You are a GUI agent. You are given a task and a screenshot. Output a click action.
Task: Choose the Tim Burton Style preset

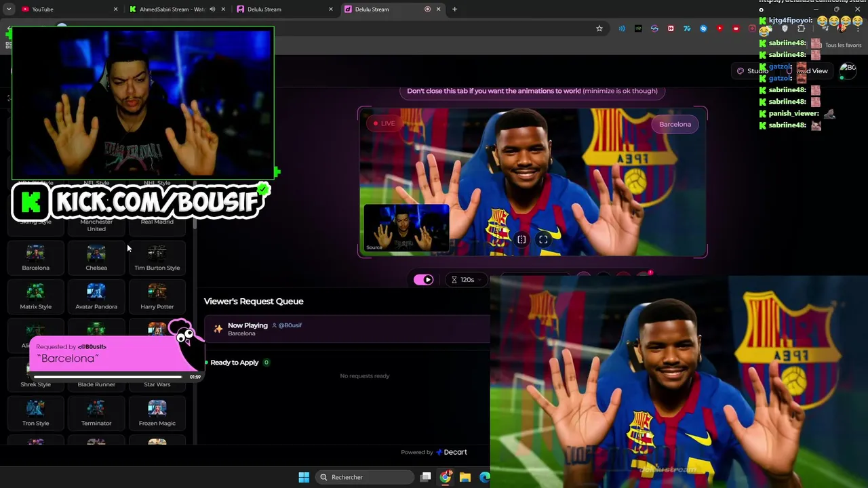click(x=157, y=258)
